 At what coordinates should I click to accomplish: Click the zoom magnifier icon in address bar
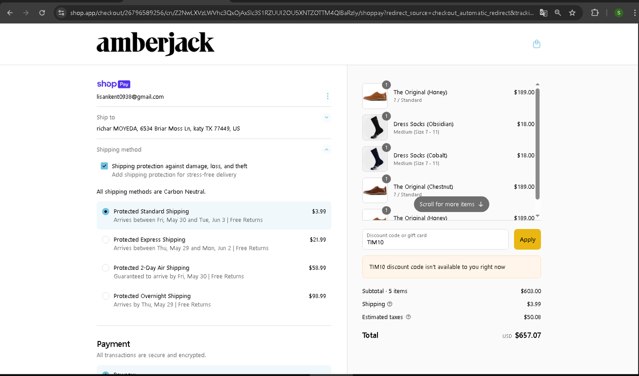tap(557, 13)
